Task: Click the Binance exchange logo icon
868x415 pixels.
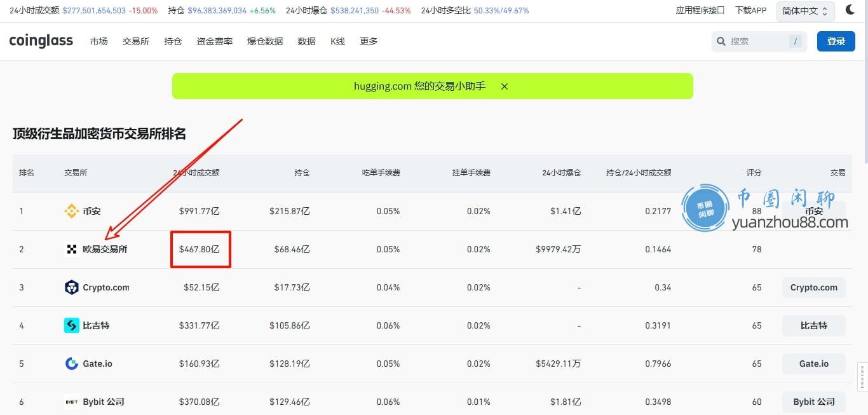Action: click(x=72, y=211)
